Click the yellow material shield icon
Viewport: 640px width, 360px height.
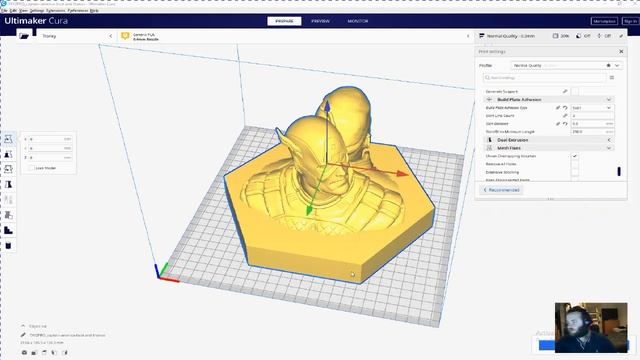pos(125,36)
